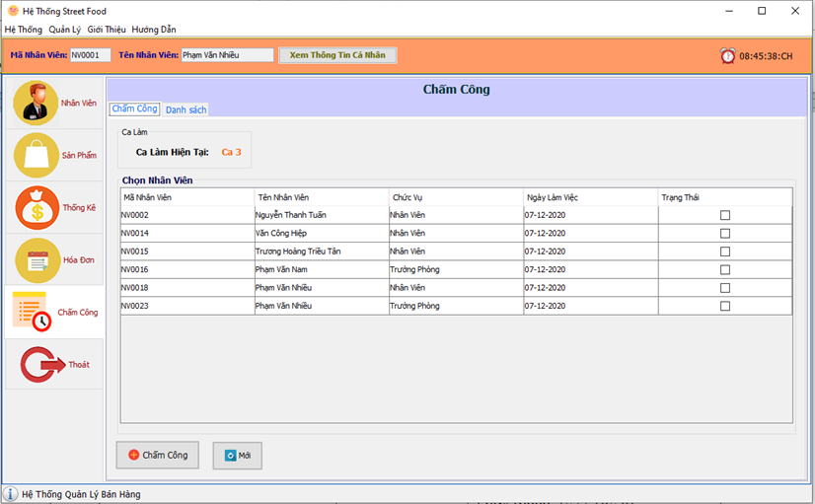Open the Sản Phẩm shopping bag icon

tap(37, 155)
